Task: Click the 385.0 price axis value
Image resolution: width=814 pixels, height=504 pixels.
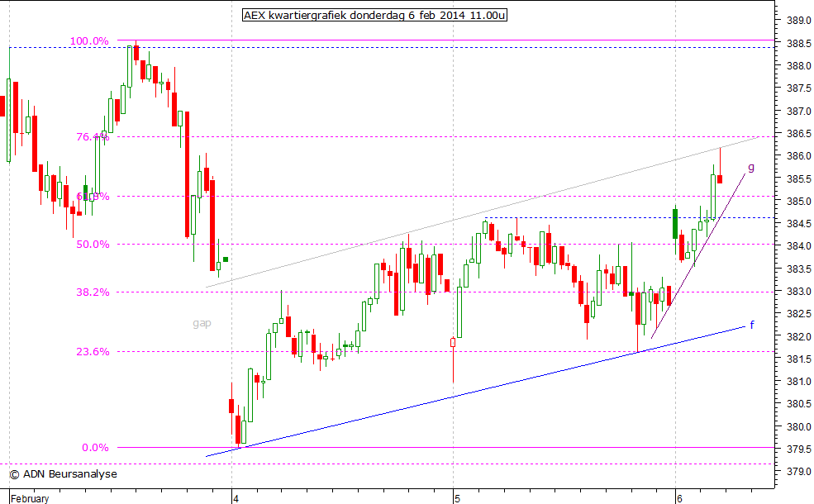Action: pyautogui.click(x=799, y=202)
